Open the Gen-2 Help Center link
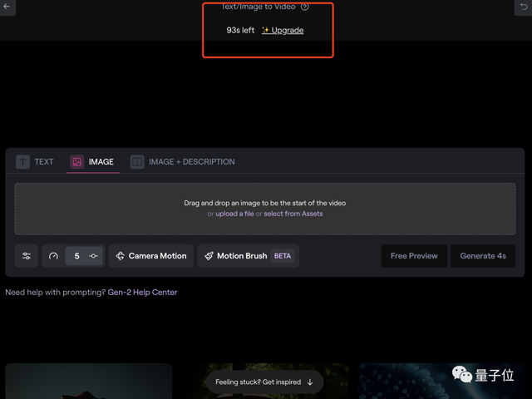532x399 pixels. 142,293
